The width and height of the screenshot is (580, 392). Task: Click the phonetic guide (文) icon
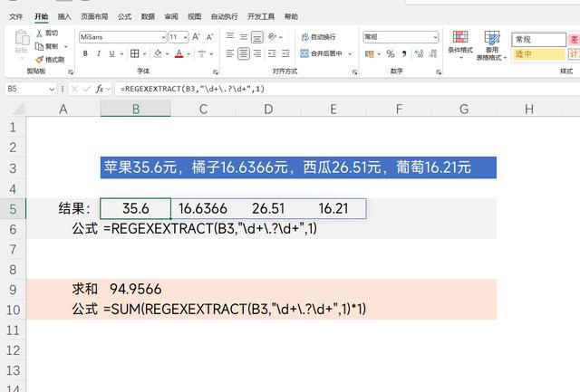coord(201,54)
